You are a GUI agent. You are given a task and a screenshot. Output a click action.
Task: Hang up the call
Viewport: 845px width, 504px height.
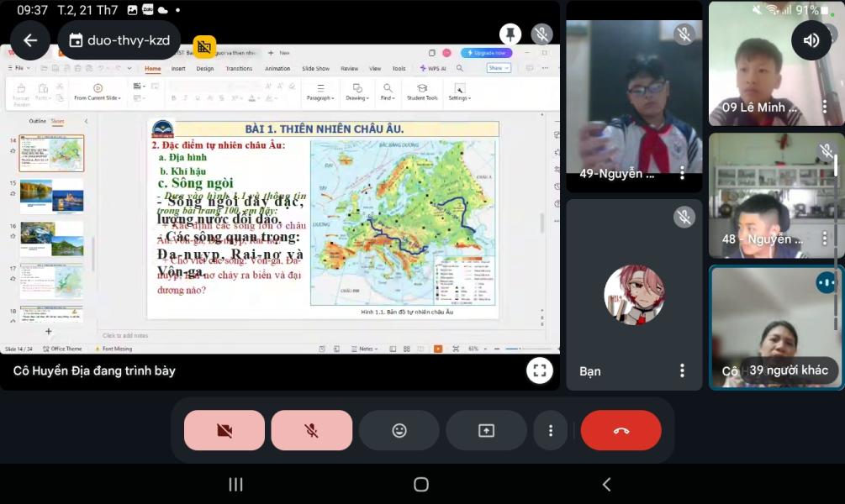tap(621, 430)
